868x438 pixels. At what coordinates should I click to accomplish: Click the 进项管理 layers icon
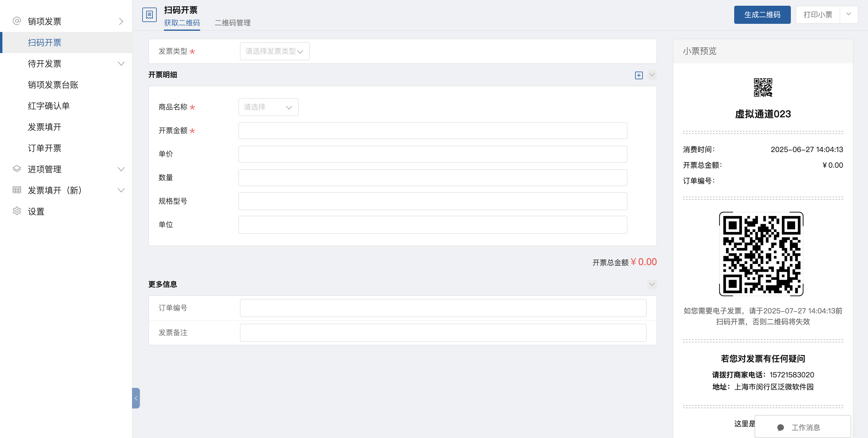pyautogui.click(x=17, y=169)
